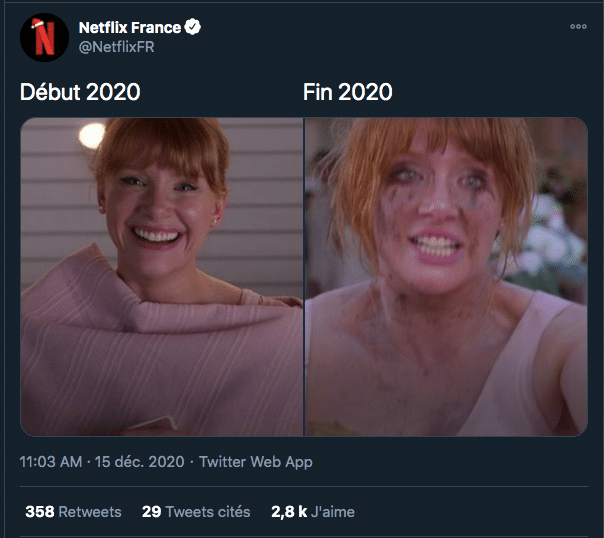Click the "2,8 k" likes count
This screenshot has width=604, height=538.
tap(288, 512)
